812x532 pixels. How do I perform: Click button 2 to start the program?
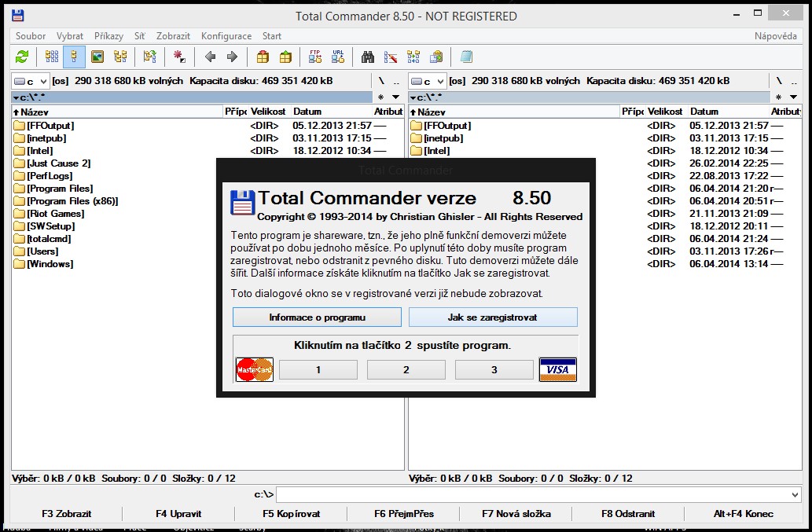[406, 369]
